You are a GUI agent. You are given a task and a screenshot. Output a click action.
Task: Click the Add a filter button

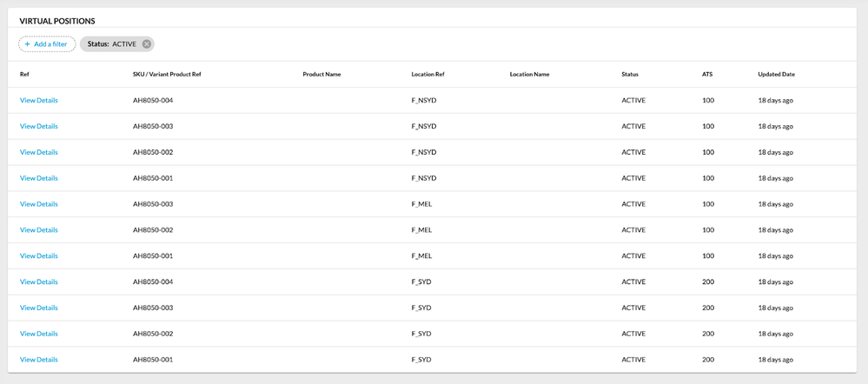[47, 44]
